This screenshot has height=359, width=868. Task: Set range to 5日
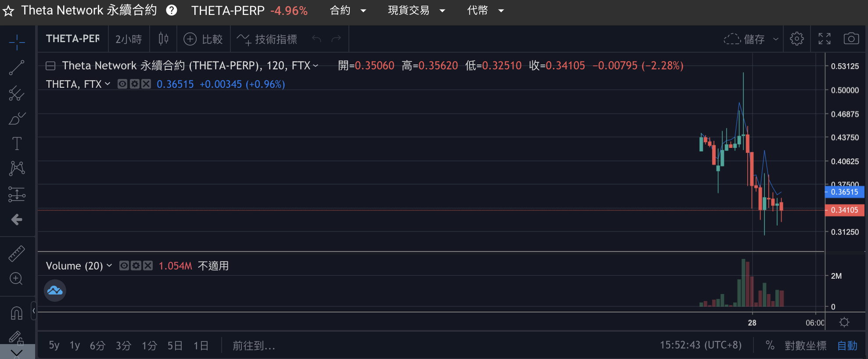coord(175,346)
